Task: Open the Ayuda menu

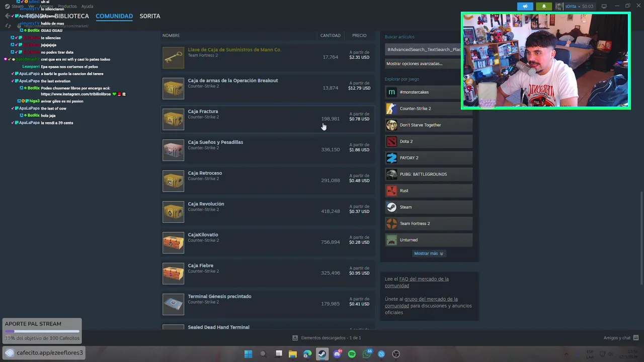Action: click(87, 7)
